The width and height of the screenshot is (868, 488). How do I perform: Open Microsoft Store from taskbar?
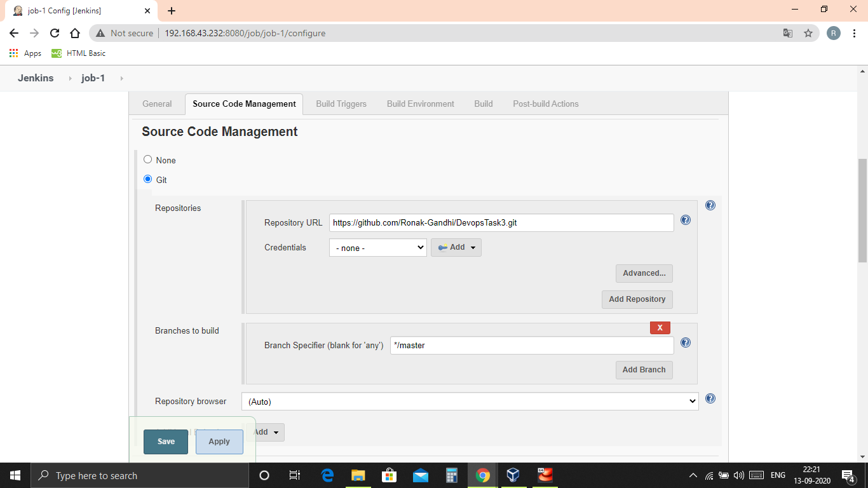[389, 475]
